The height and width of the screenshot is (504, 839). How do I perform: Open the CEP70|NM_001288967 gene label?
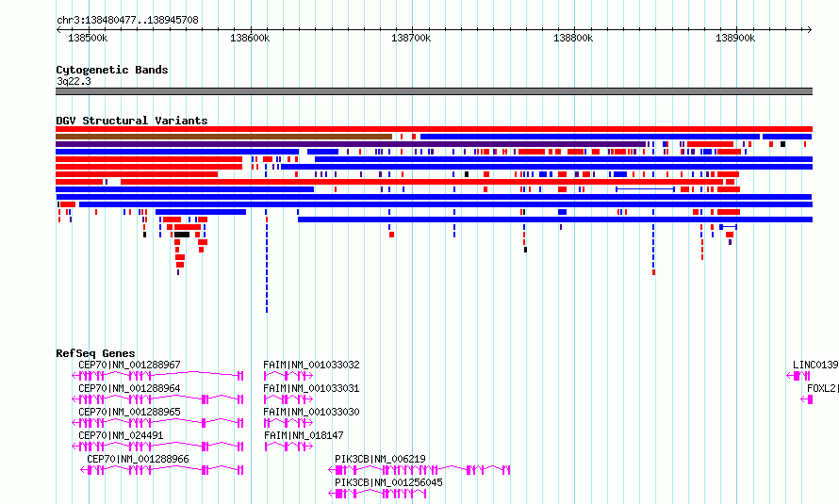[x=129, y=365]
